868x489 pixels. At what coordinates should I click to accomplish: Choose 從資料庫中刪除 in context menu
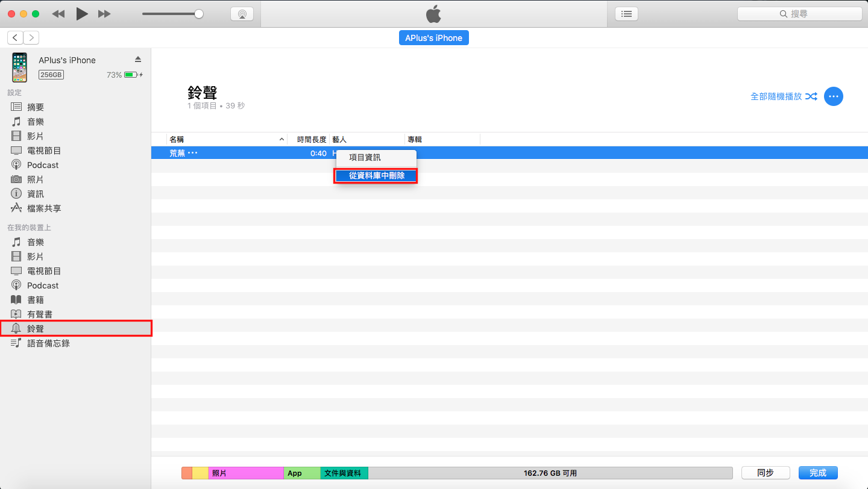point(376,176)
